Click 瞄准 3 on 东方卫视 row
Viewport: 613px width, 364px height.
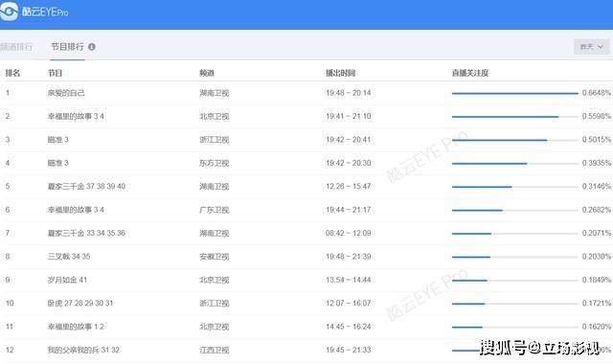(x=57, y=163)
